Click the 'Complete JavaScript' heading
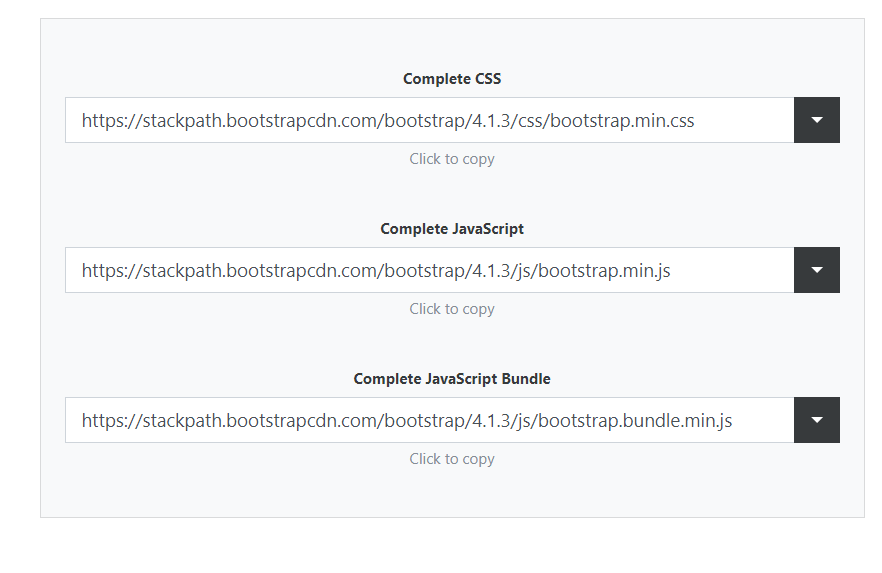882x573 pixels. (x=452, y=229)
